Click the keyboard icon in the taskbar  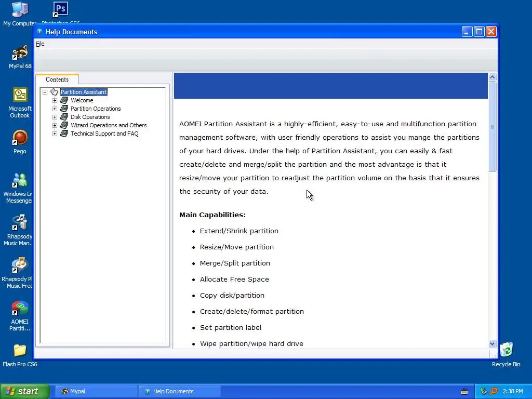(x=464, y=392)
